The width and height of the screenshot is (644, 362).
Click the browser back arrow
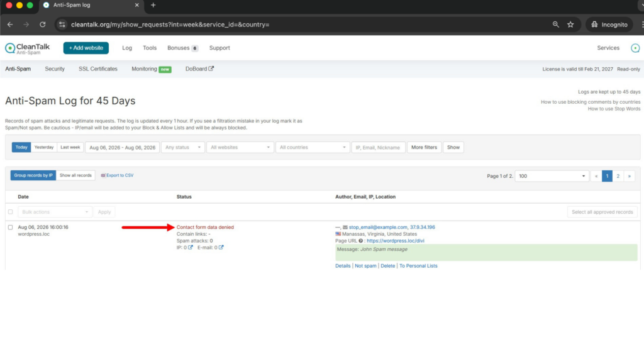(x=10, y=25)
